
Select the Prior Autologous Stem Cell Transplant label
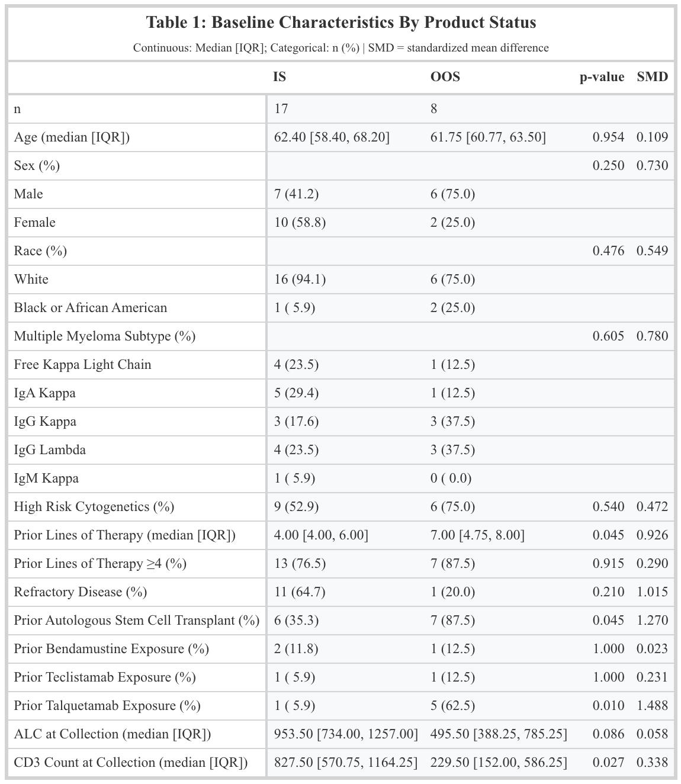tap(136, 621)
